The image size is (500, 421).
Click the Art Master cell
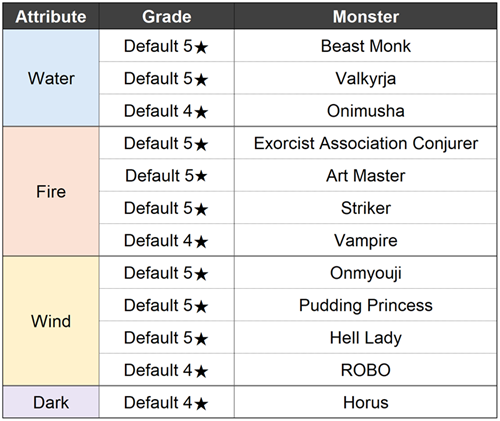pyautogui.click(x=366, y=175)
